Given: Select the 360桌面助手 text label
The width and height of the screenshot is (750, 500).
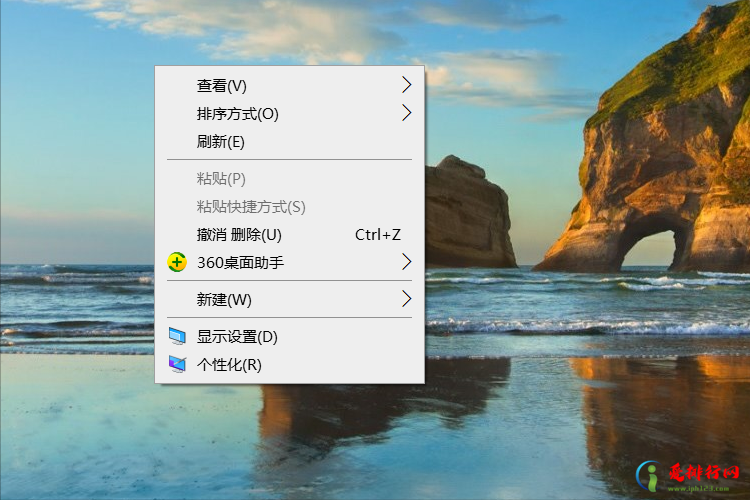Looking at the screenshot, I should (x=241, y=262).
